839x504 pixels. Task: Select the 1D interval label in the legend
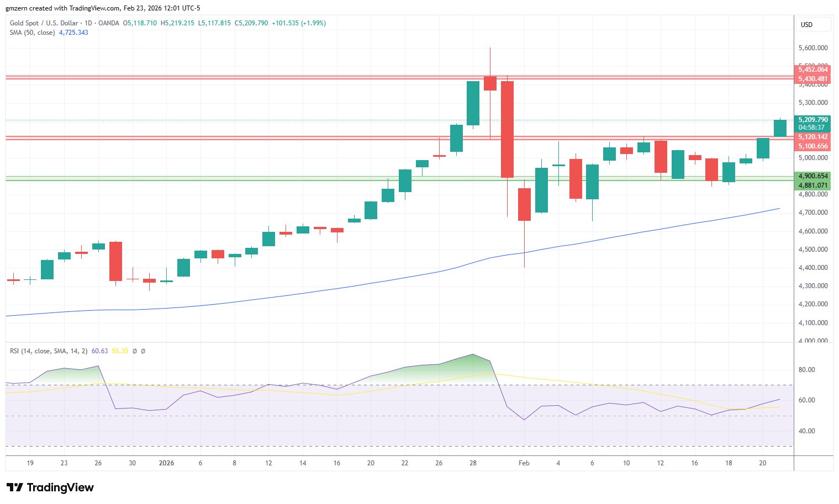(x=88, y=23)
